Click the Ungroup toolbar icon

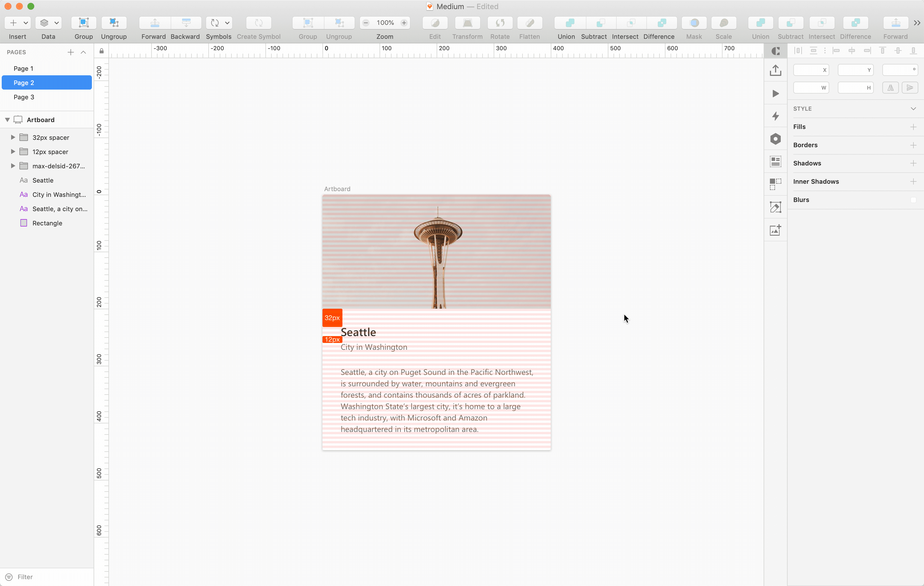(114, 23)
